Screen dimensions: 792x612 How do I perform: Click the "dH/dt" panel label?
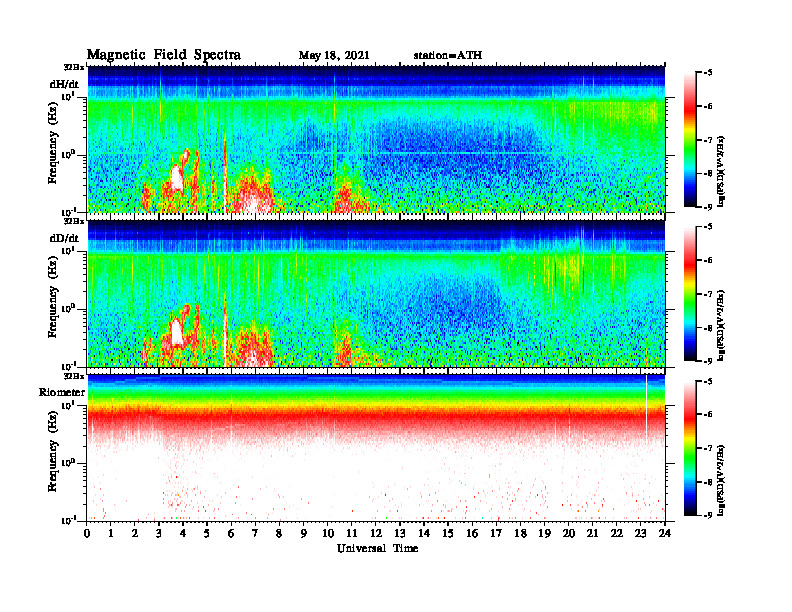coord(64,84)
